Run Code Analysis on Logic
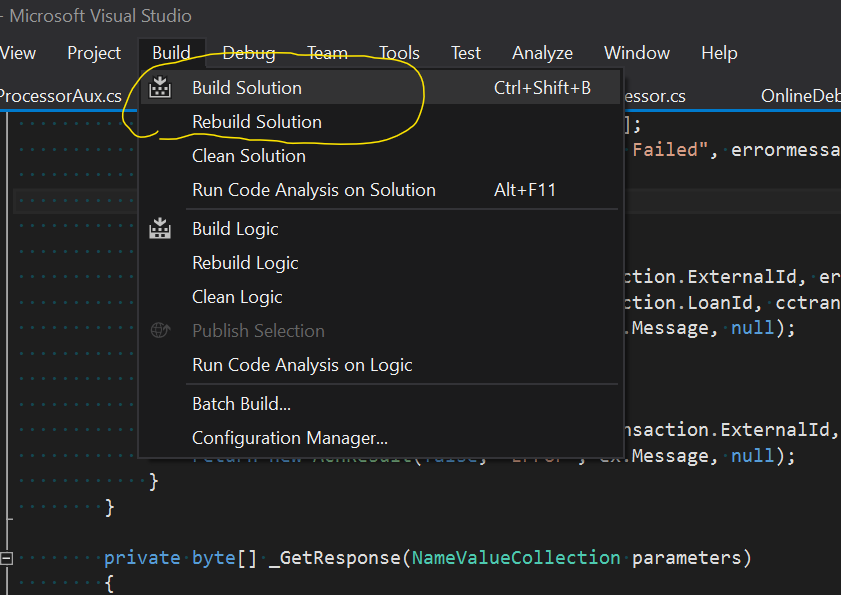The image size is (841, 595). click(302, 365)
